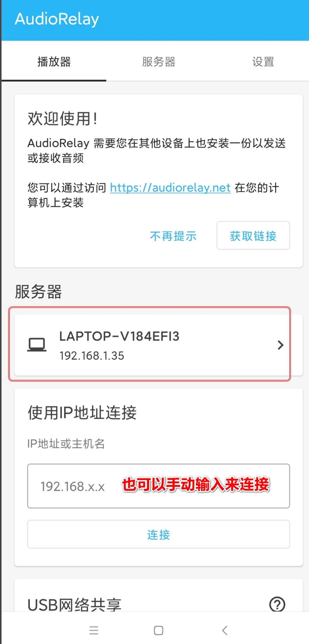This screenshot has width=309, height=644.
Task: Tap the Android back arrow icon
Action: click(x=225, y=630)
